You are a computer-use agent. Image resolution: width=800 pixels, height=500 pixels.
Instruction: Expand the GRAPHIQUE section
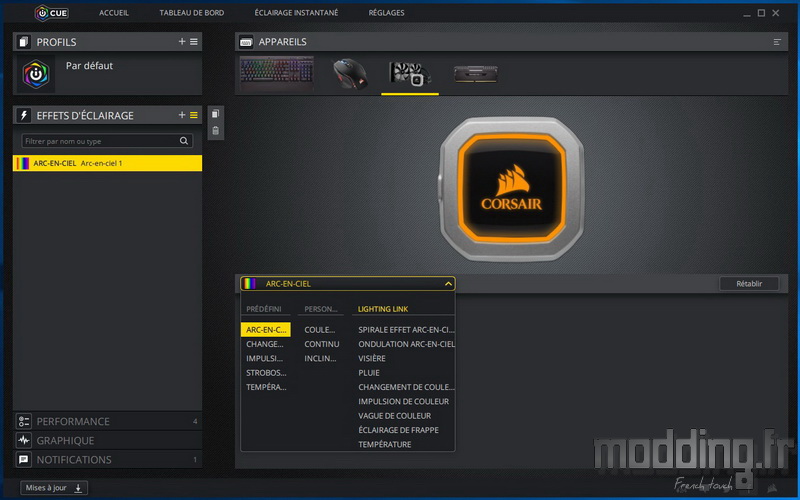[x=107, y=440]
